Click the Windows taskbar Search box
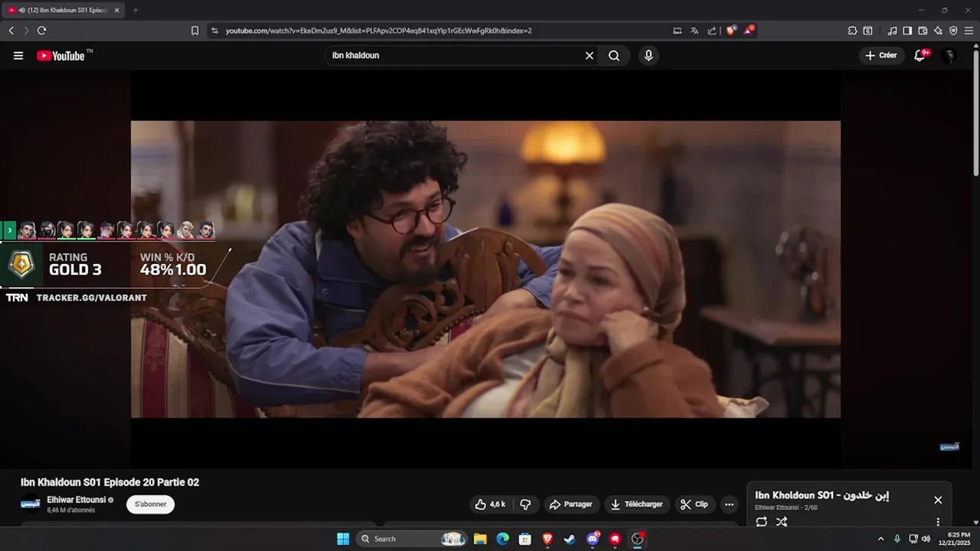The height and width of the screenshot is (551, 980). [412, 539]
